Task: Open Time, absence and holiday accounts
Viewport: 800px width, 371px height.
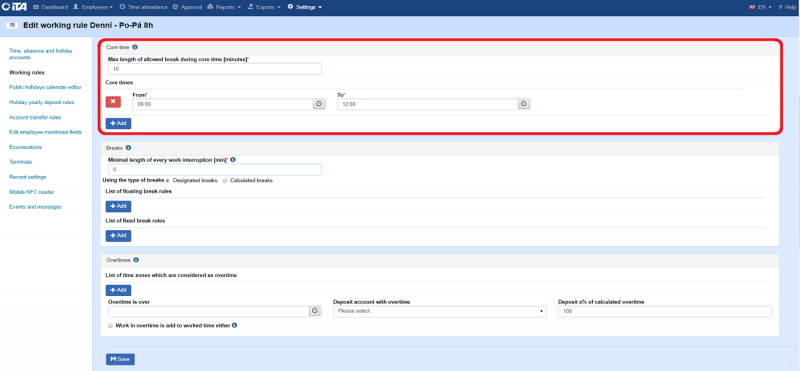Action: (x=41, y=54)
